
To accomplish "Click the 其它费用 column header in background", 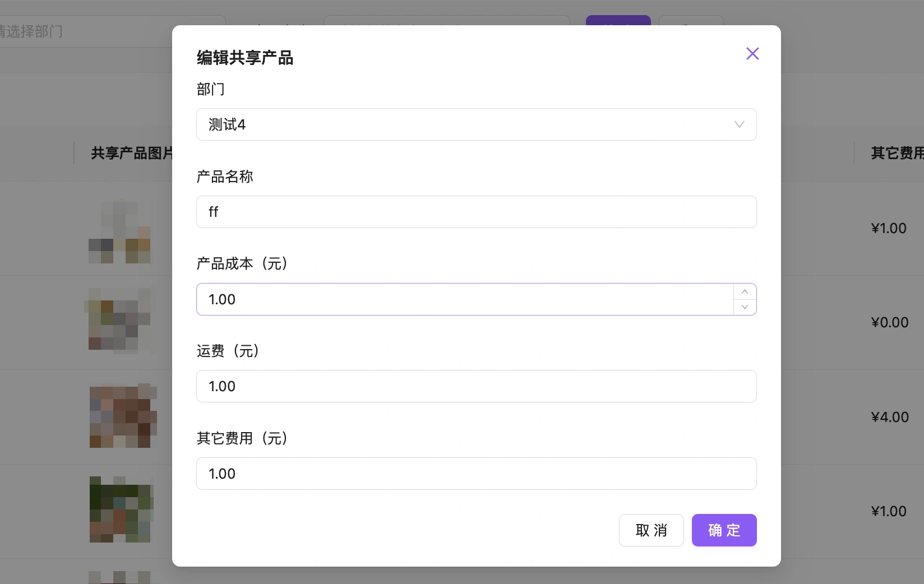I will click(x=897, y=153).
